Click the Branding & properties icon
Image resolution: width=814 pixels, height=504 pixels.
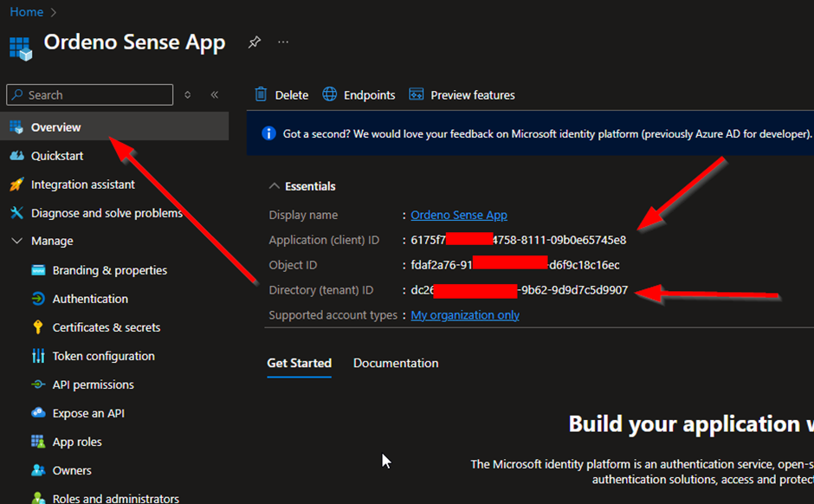coord(38,270)
